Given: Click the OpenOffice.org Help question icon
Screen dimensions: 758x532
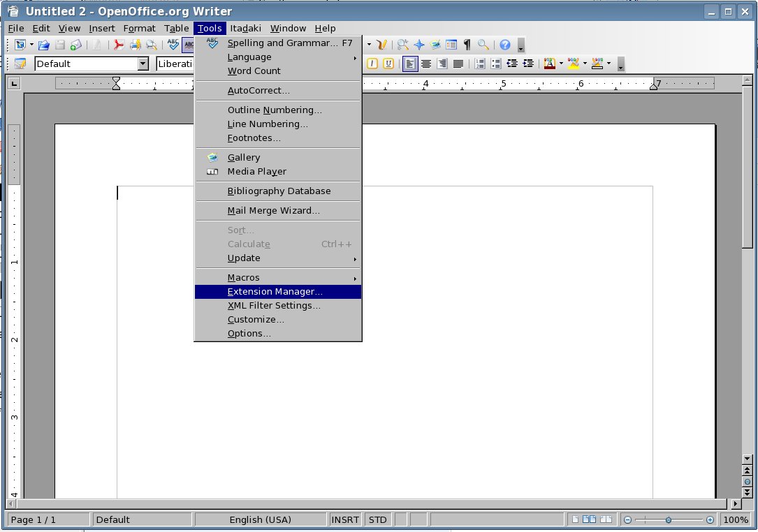Looking at the screenshot, I should point(504,45).
